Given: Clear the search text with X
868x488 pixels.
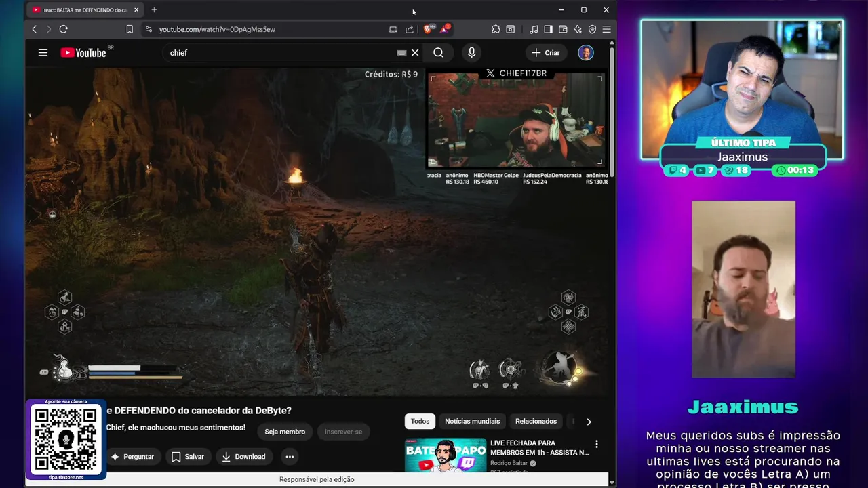Looking at the screenshot, I should [x=415, y=53].
